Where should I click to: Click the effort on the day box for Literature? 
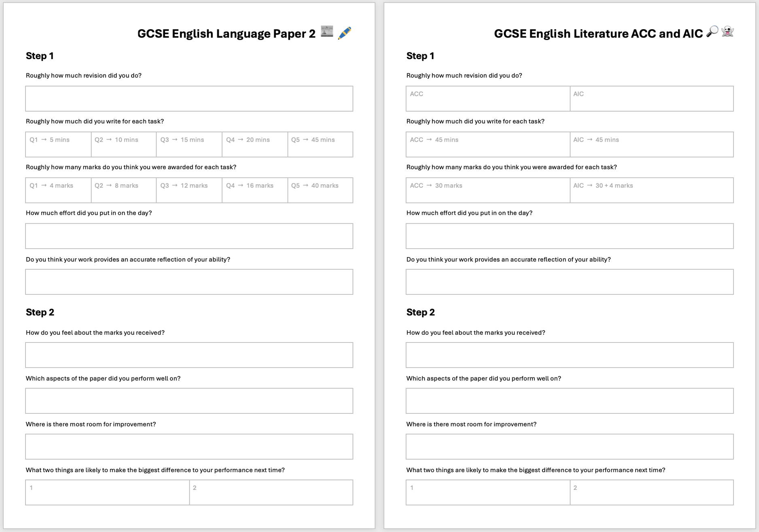point(569,236)
